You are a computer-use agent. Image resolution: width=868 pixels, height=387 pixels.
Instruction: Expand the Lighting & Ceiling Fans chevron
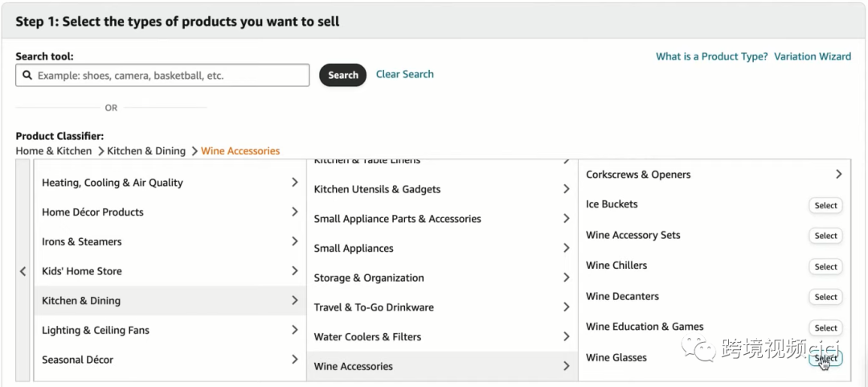pyautogui.click(x=294, y=330)
